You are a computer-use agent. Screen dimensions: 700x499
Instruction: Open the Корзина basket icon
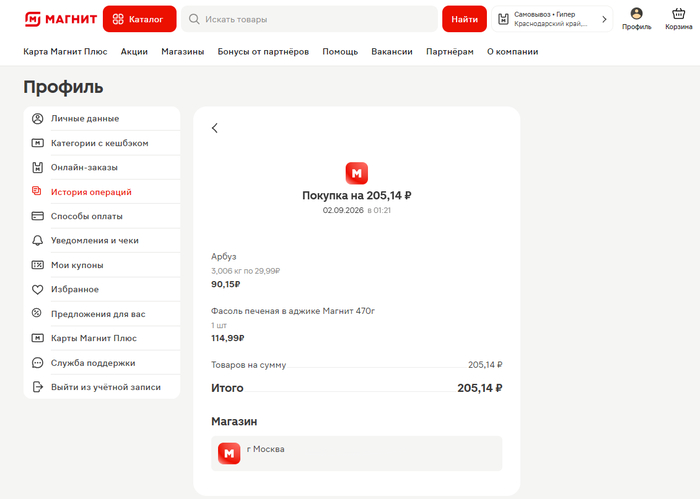click(x=678, y=19)
